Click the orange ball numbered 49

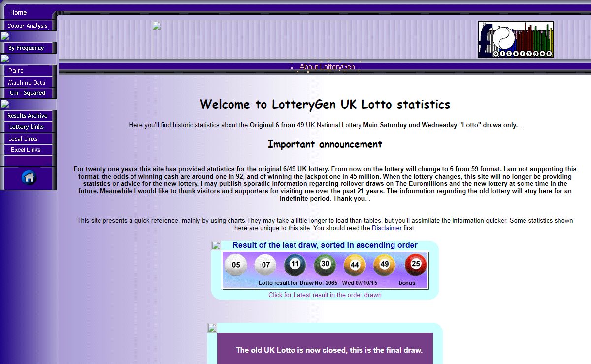pos(385,265)
